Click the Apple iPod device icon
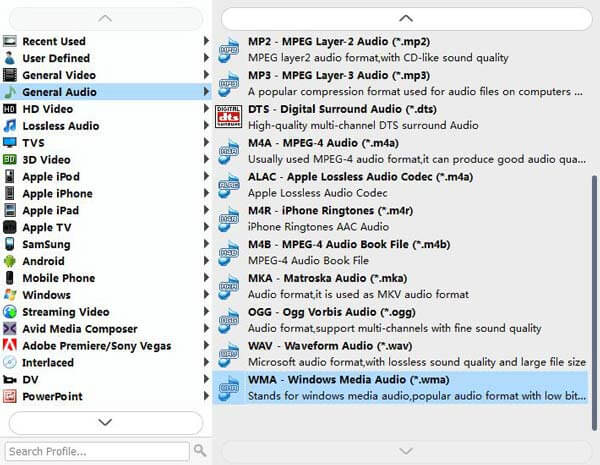 point(10,176)
